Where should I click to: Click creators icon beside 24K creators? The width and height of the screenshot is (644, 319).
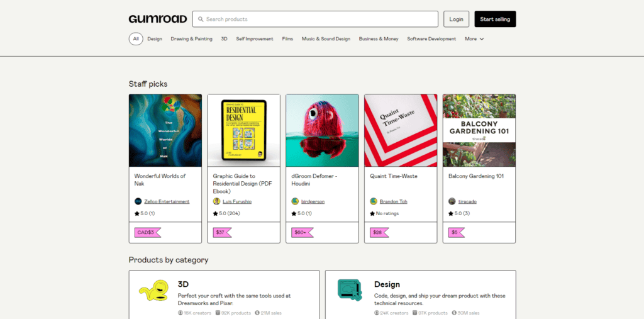(377, 313)
